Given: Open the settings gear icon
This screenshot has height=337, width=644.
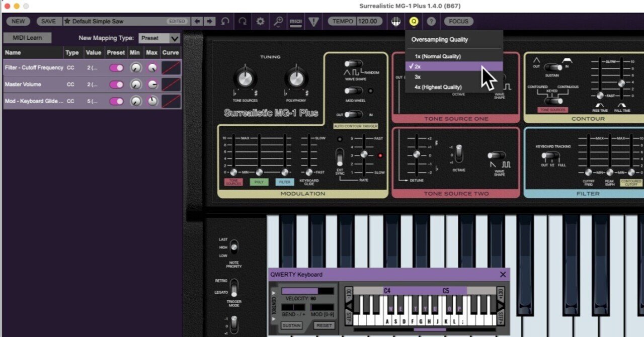Looking at the screenshot, I should 260,21.
